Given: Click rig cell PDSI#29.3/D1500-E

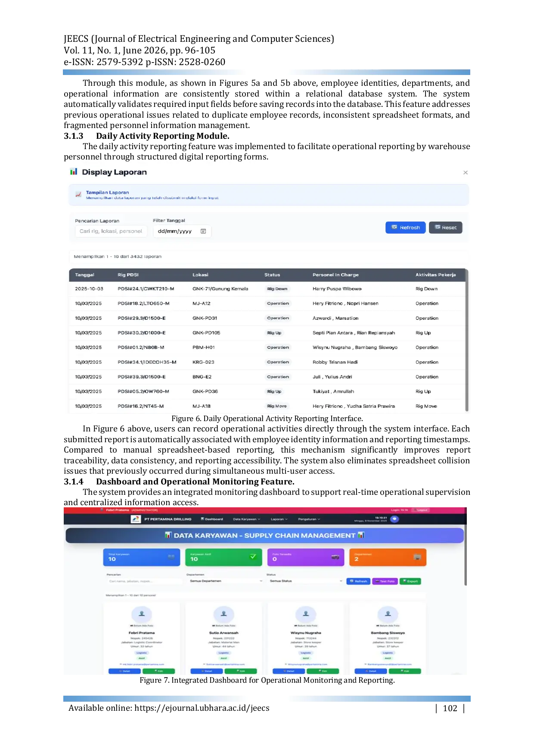Looking at the screenshot, I should (x=142, y=318).
